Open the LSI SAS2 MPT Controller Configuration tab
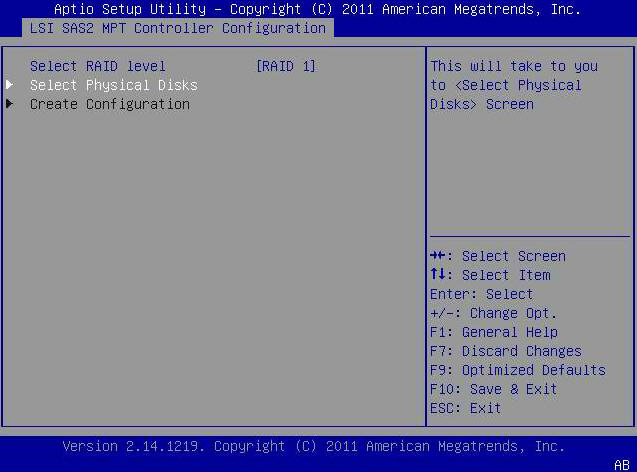The height and width of the screenshot is (472, 637). (x=178, y=28)
